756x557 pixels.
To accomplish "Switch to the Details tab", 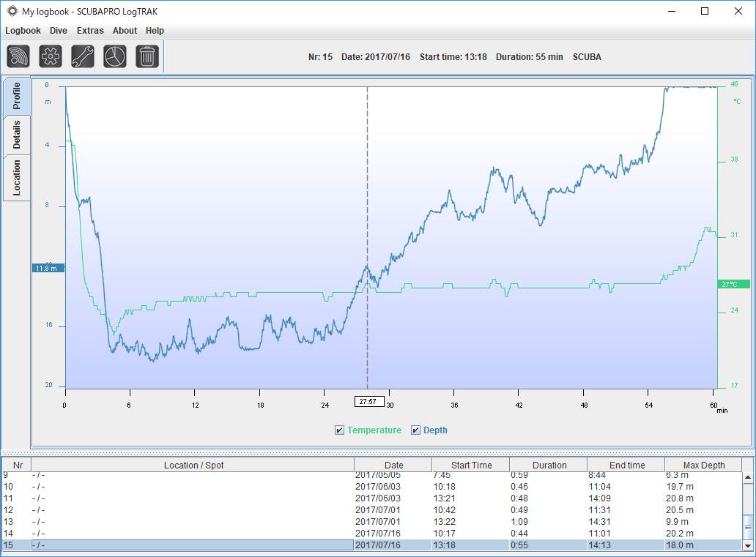I will tap(17, 135).
